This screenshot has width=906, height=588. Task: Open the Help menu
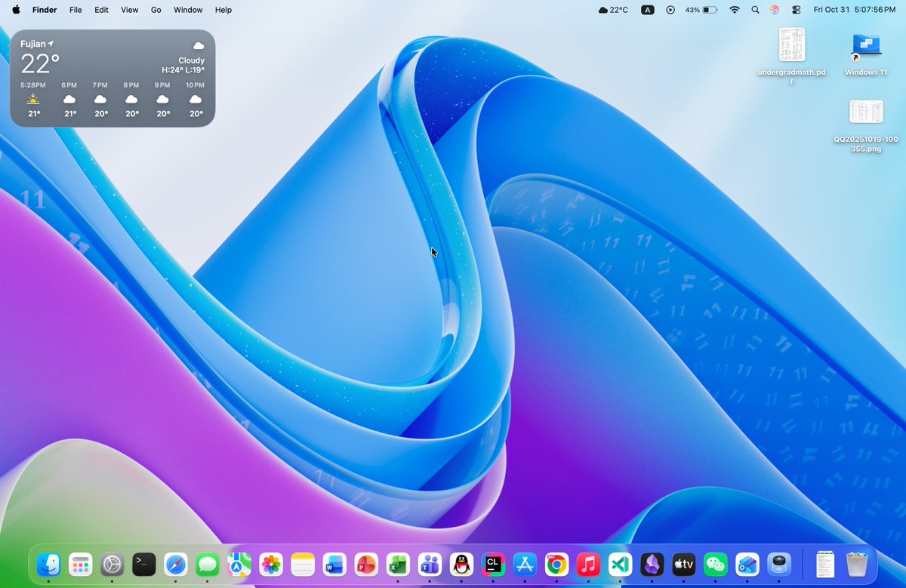[223, 10]
